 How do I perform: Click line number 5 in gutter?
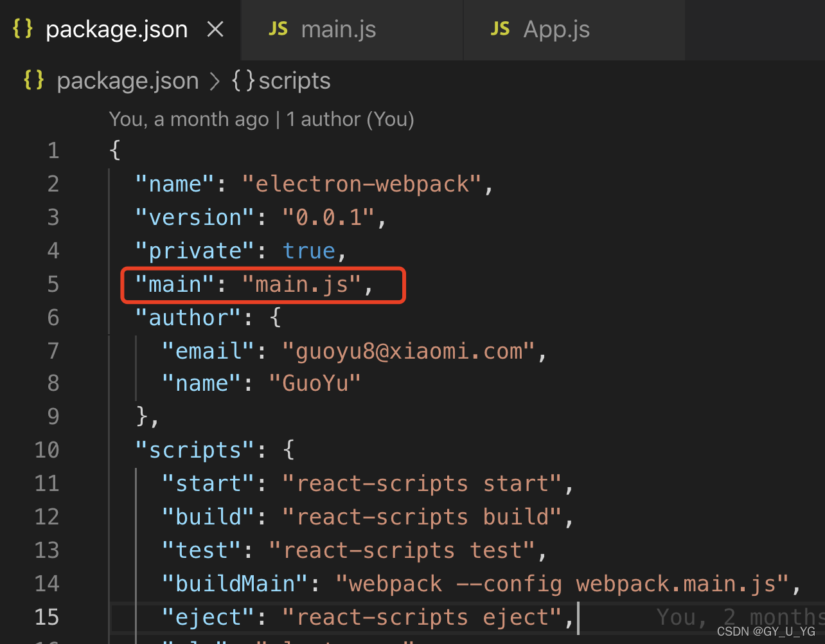click(53, 284)
